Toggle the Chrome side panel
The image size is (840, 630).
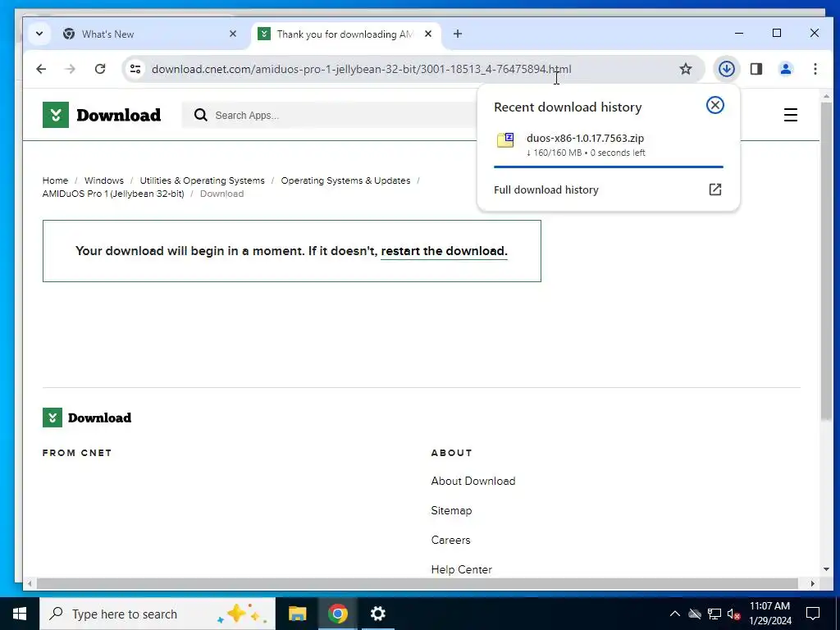coord(756,69)
